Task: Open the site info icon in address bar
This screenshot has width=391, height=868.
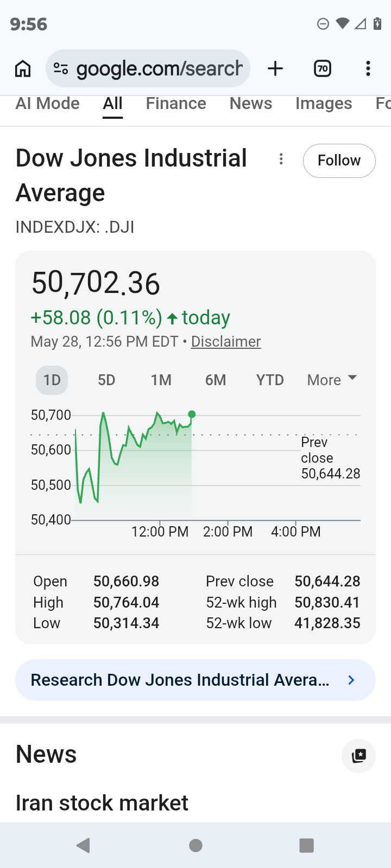Action: pyautogui.click(x=61, y=69)
